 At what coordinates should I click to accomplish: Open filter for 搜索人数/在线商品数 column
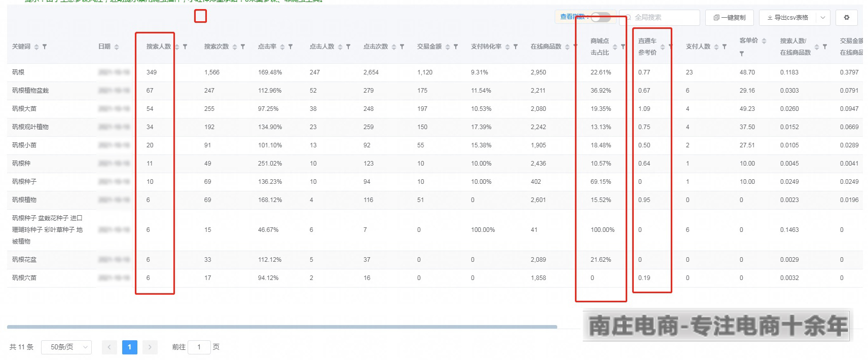point(825,47)
